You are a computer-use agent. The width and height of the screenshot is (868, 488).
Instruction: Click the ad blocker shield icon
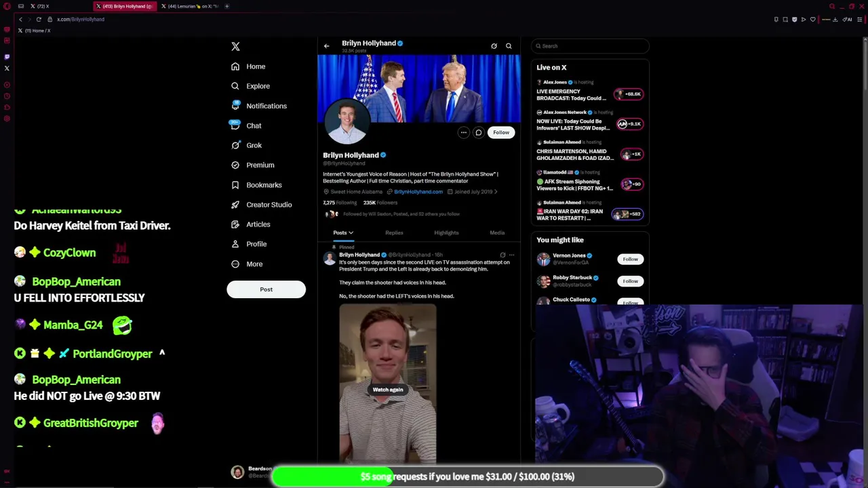pos(794,19)
